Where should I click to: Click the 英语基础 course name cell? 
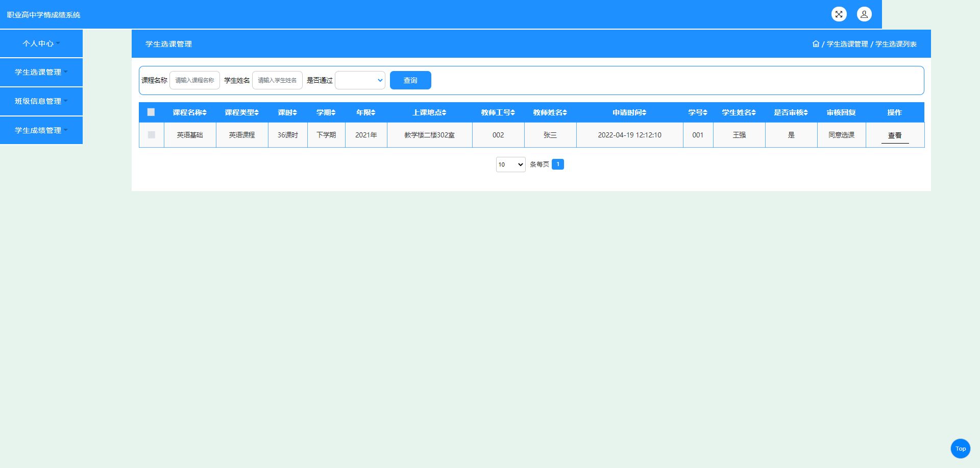point(190,135)
